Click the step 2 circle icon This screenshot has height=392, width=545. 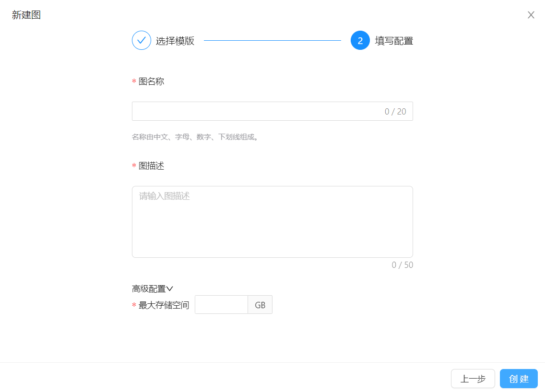coord(360,41)
